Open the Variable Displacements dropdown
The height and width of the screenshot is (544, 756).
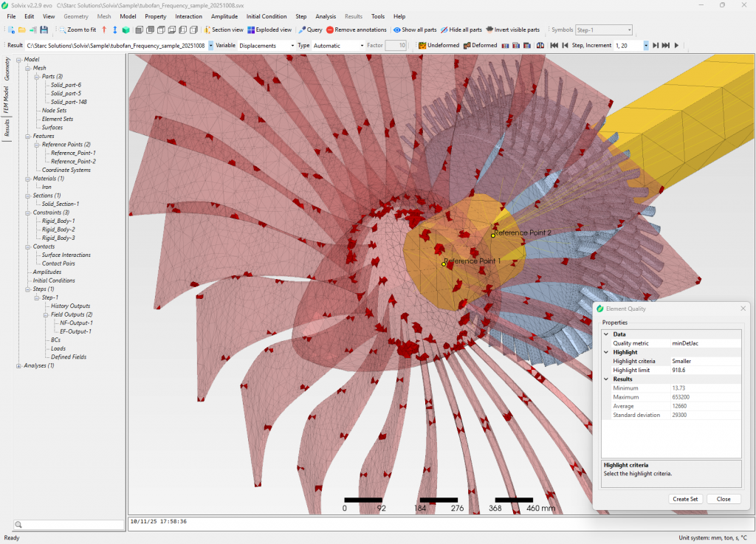[x=292, y=46]
